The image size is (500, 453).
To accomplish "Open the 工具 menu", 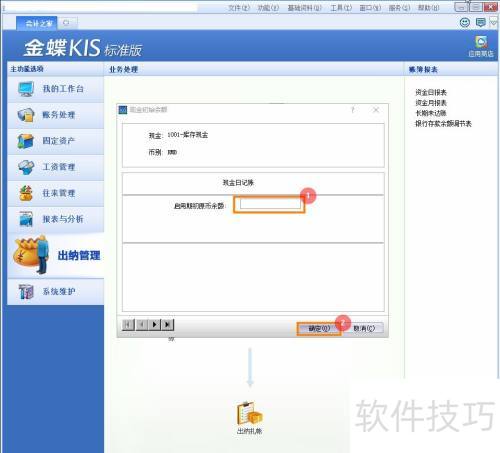I will 341,8.
